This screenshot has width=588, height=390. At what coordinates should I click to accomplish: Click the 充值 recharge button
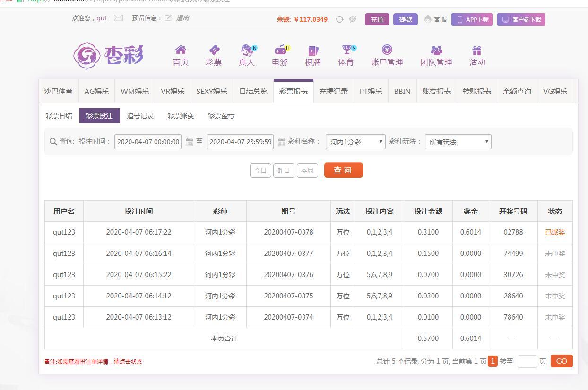(377, 19)
